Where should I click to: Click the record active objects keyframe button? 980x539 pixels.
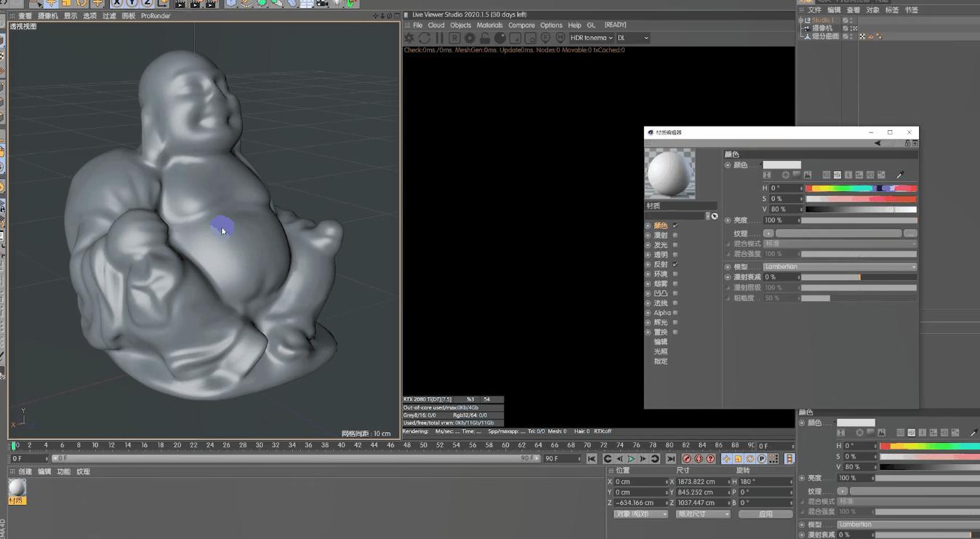click(686, 459)
